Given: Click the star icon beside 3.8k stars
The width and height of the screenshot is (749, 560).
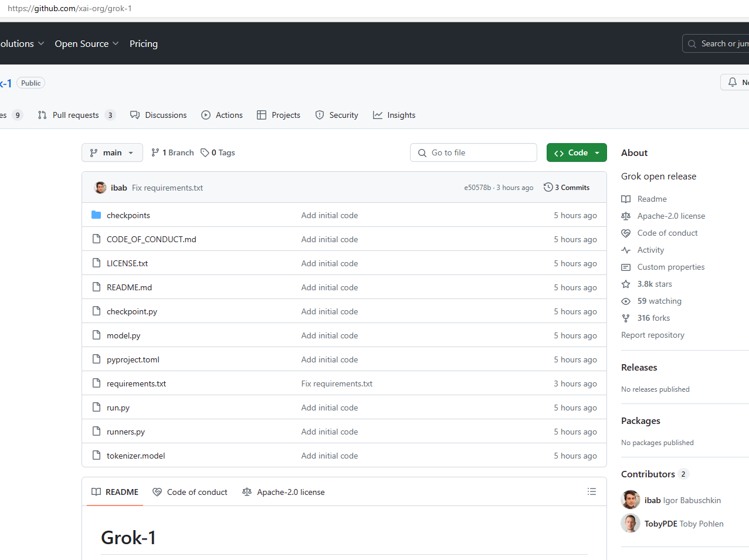Looking at the screenshot, I should (x=626, y=284).
